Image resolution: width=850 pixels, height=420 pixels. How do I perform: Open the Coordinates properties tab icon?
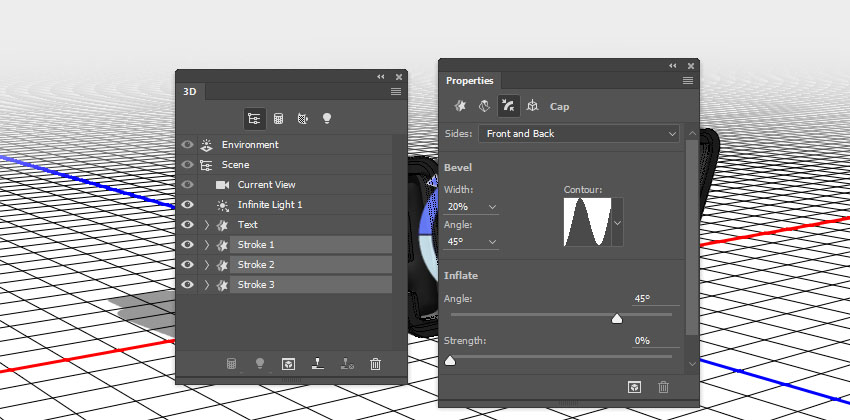532,106
